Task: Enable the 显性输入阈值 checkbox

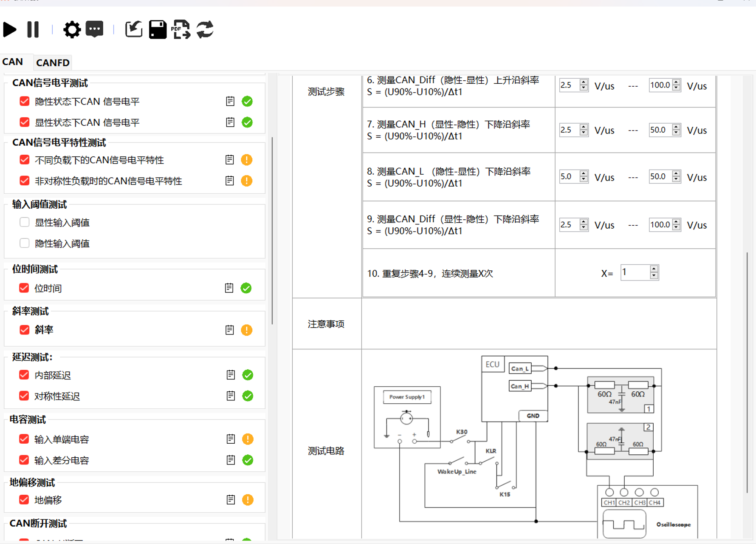Action: click(25, 222)
